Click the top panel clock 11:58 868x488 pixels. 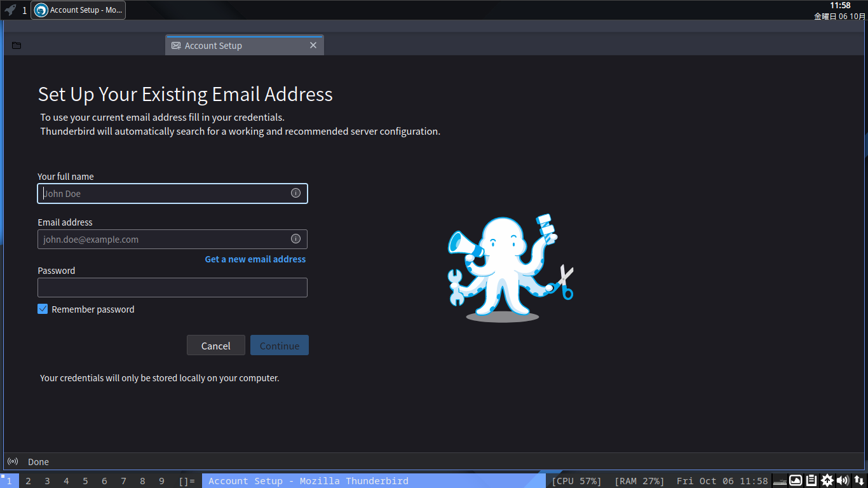point(840,5)
